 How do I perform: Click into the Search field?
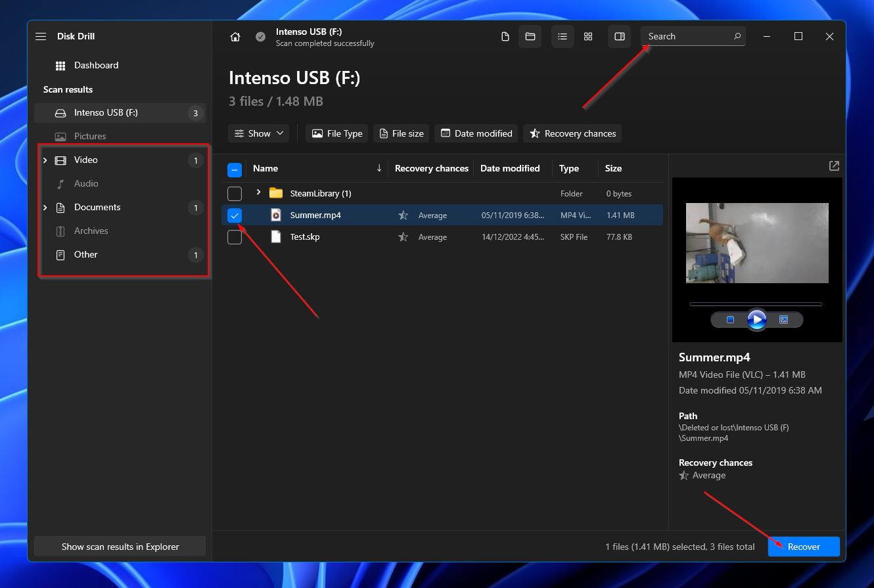(x=687, y=37)
